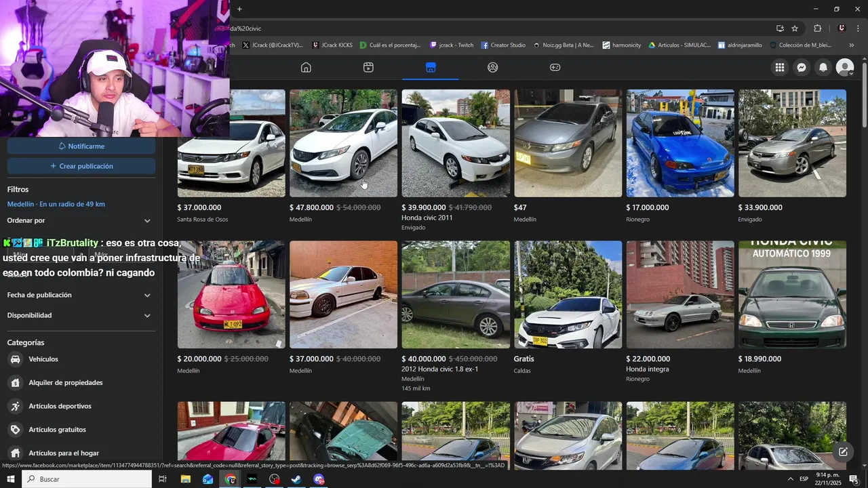This screenshot has height=488, width=868.
Task: Open Messenger chats icon
Action: tap(802, 67)
